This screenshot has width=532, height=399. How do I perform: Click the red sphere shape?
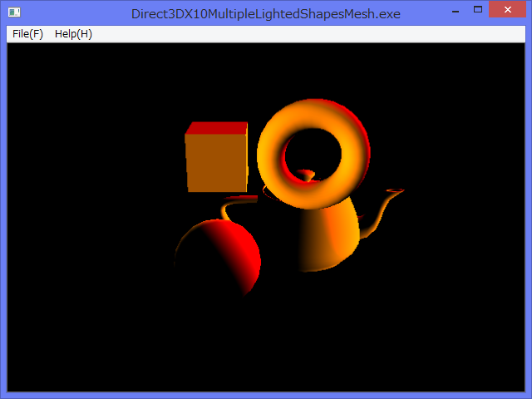(219, 259)
